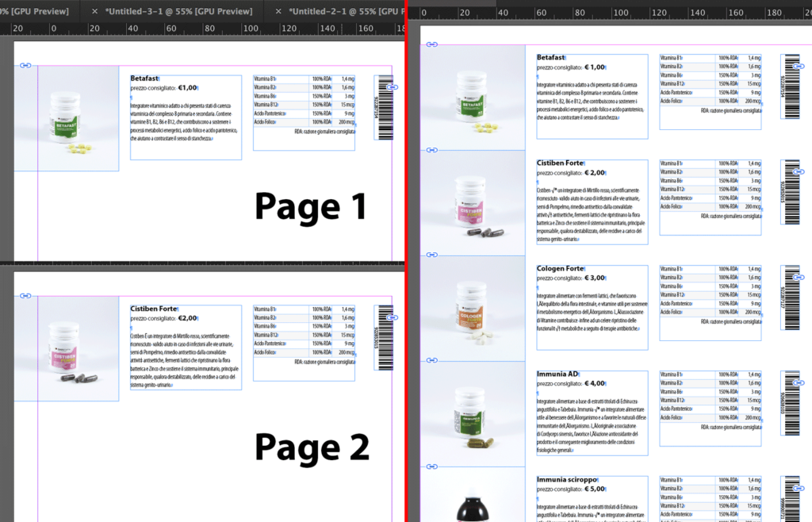This screenshot has height=522, width=812.
Task: Select the Cistiben Forte barcode in left document
Action: (383, 338)
